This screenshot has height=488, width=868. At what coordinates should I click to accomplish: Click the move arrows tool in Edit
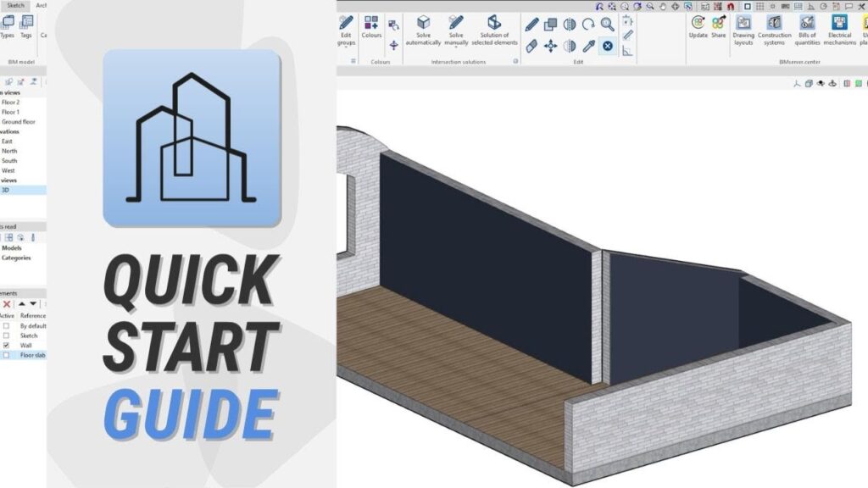tap(550, 46)
